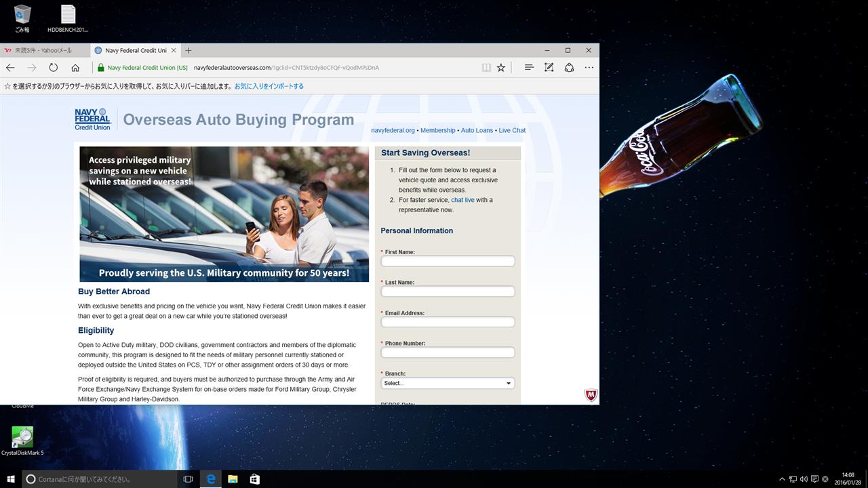Open the Windows Start menu
Viewport: 868px width, 488px height.
[x=11, y=479]
